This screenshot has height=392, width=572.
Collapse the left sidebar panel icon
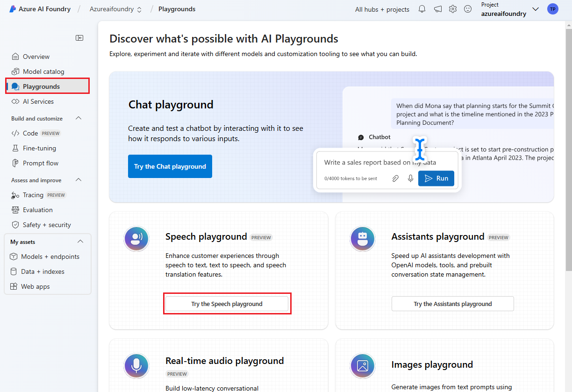click(79, 38)
